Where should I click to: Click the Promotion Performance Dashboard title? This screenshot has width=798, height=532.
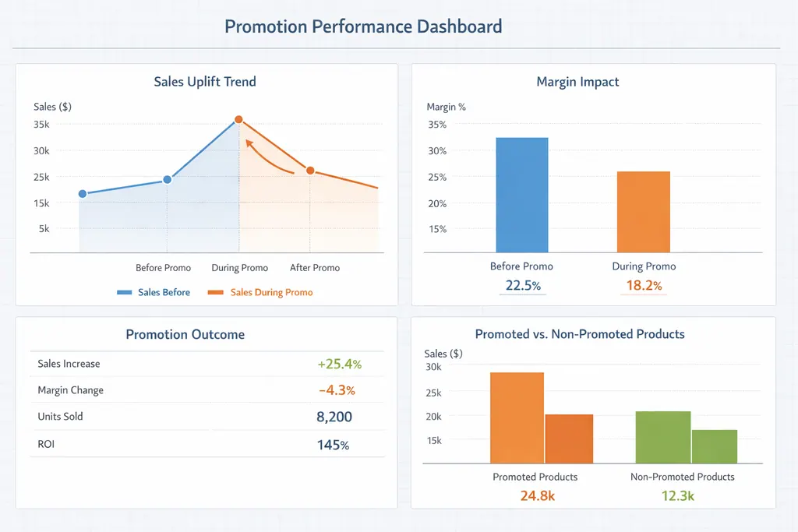pos(363,26)
